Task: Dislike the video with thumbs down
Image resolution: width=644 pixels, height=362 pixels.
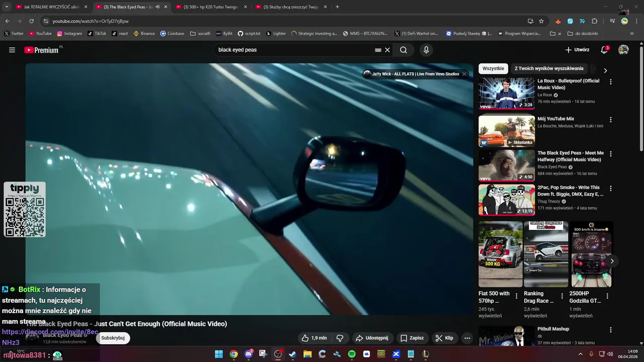Action: (340, 338)
